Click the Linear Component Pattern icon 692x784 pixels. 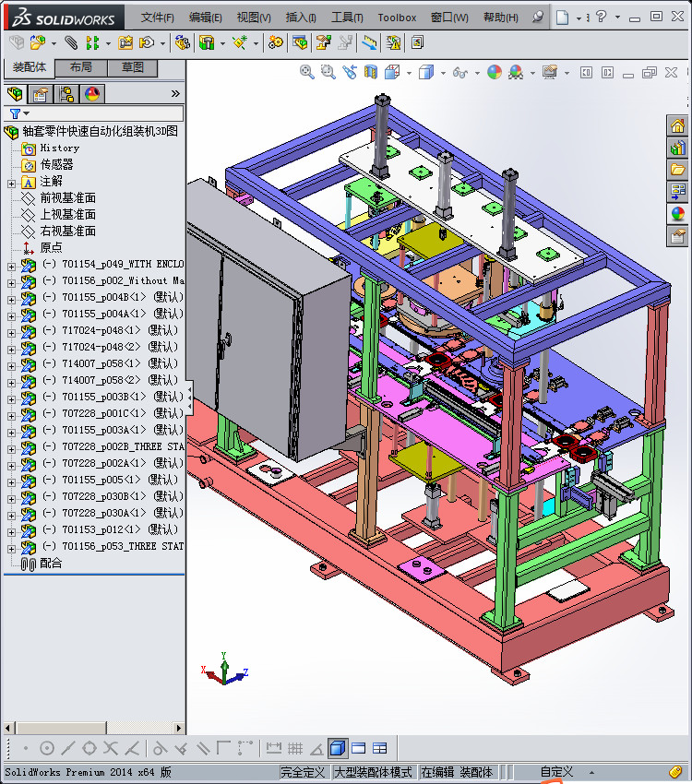[x=92, y=43]
